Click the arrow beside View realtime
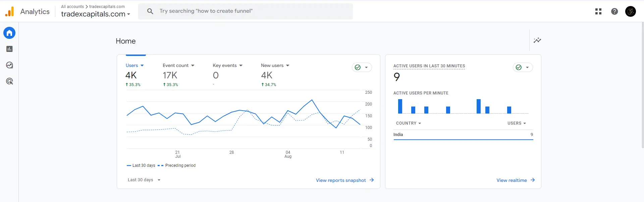644x202 pixels. (533, 180)
